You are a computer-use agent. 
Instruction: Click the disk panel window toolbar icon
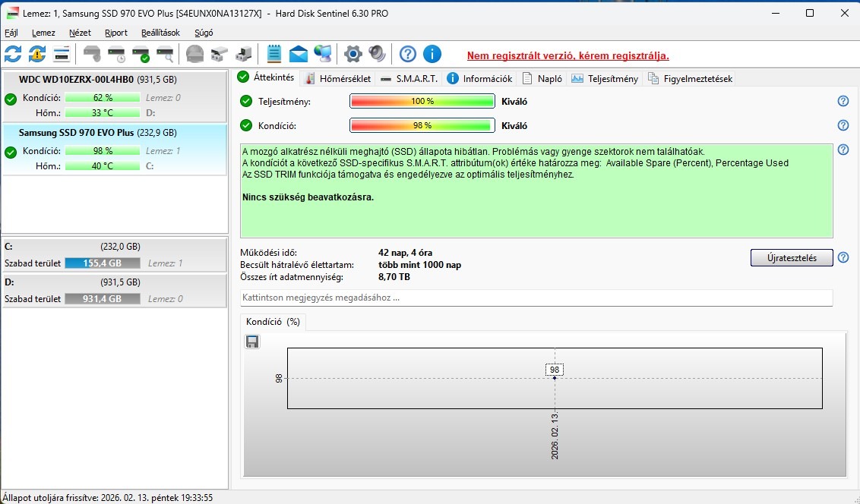tap(62, 54)
